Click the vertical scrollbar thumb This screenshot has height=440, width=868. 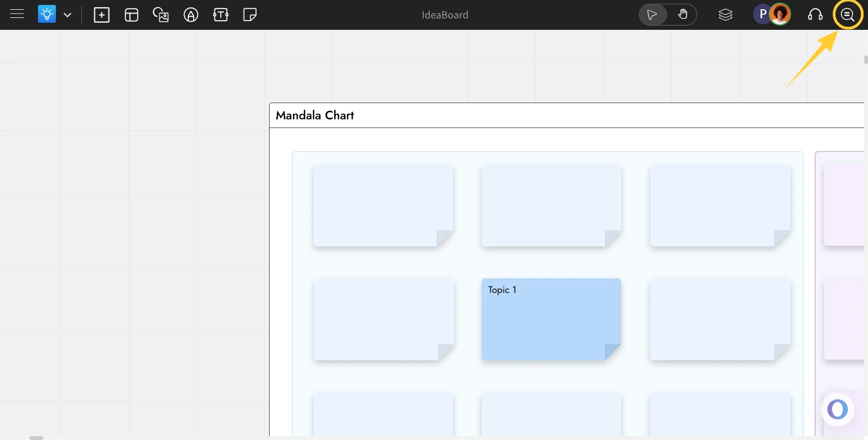(866, 60)
